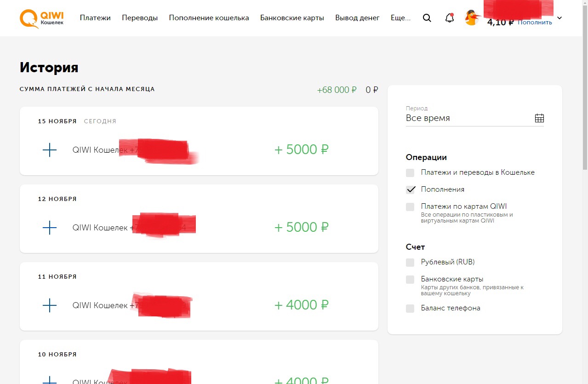Open the 11 ноября +4000 ₽ transaction card
This screenshot has width=588, height=384.
pyautogui.click(x=199, y=296)
